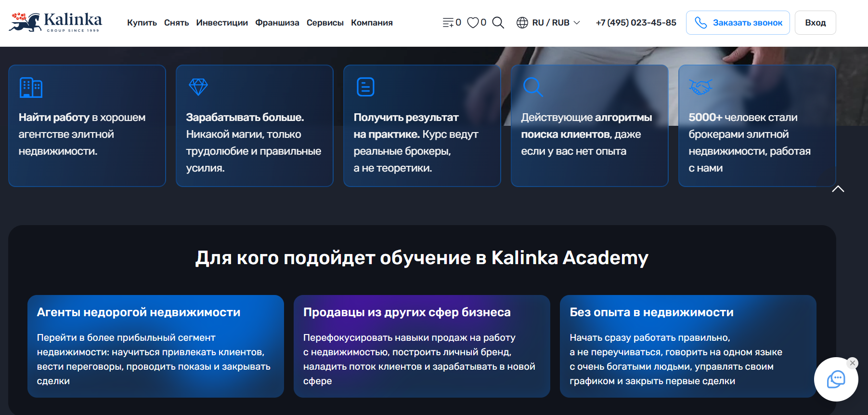
Task: Click the Kalinka Group logo
Action: click(x=55, y=22)
